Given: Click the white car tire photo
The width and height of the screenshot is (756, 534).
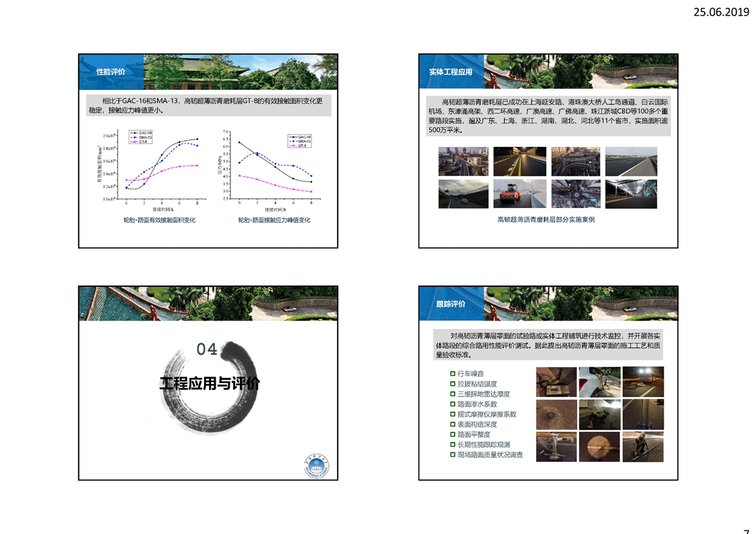Looking at the screenshot, I should (x=599, y=382).
